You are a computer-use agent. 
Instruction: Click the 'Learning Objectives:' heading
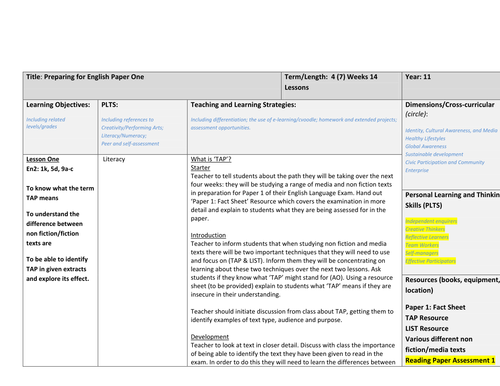coord(58,105)
